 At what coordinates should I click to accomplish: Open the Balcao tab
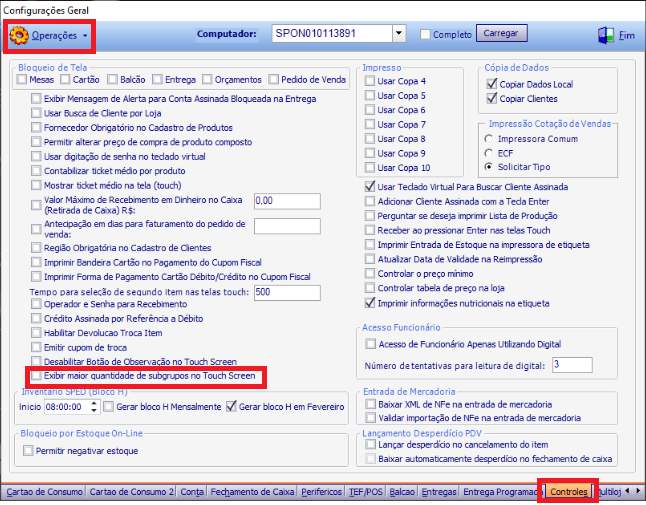pyautogui.click(x=402, y=492)
